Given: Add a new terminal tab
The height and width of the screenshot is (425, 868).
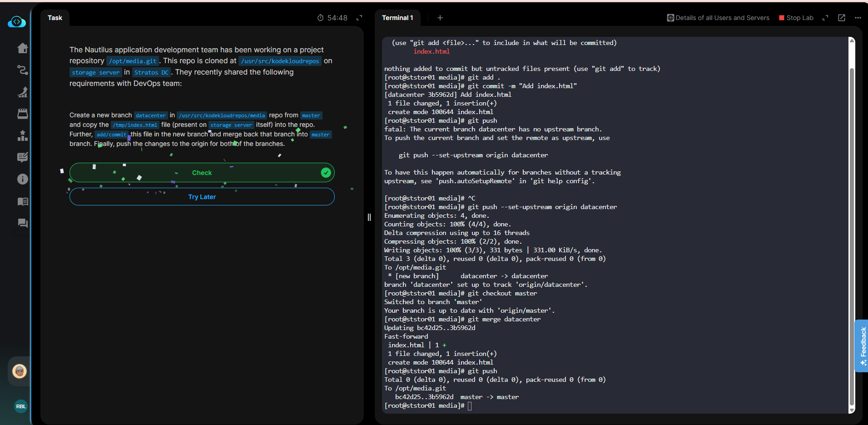Looking at the screenshot, I should point(440,18).
